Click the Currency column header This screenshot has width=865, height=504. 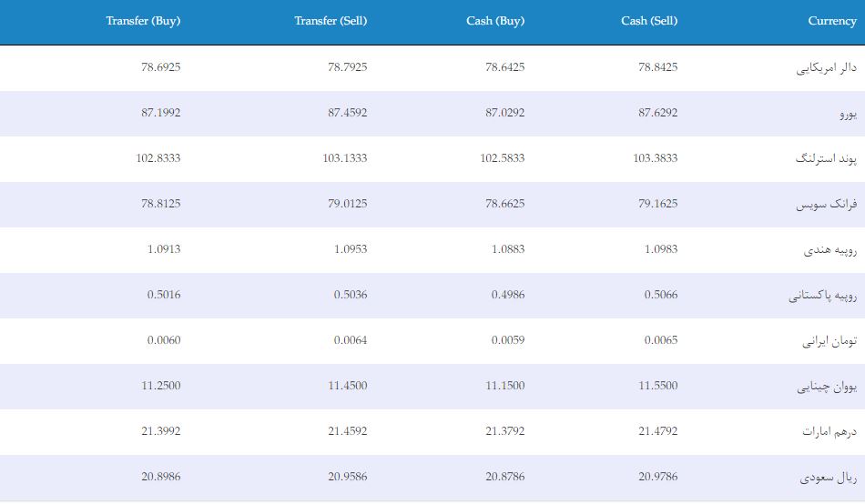(x=832, y=21)
